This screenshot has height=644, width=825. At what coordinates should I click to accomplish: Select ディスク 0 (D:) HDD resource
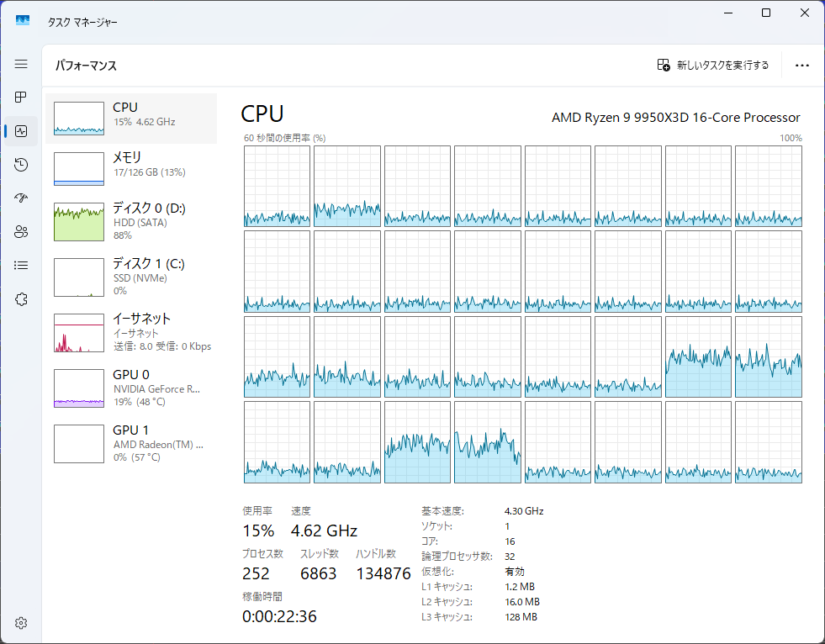[x=131, y=221]
